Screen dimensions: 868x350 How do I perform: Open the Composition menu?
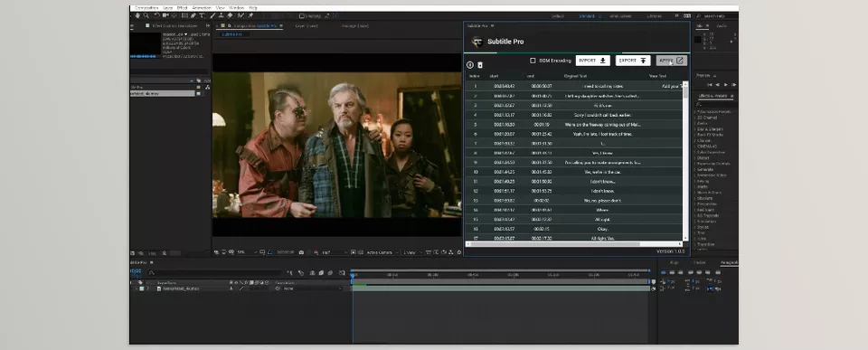[146, 8]
